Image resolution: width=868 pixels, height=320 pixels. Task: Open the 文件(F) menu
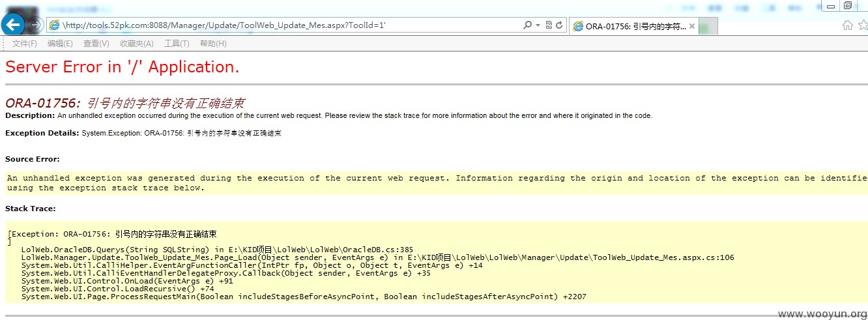25,44
